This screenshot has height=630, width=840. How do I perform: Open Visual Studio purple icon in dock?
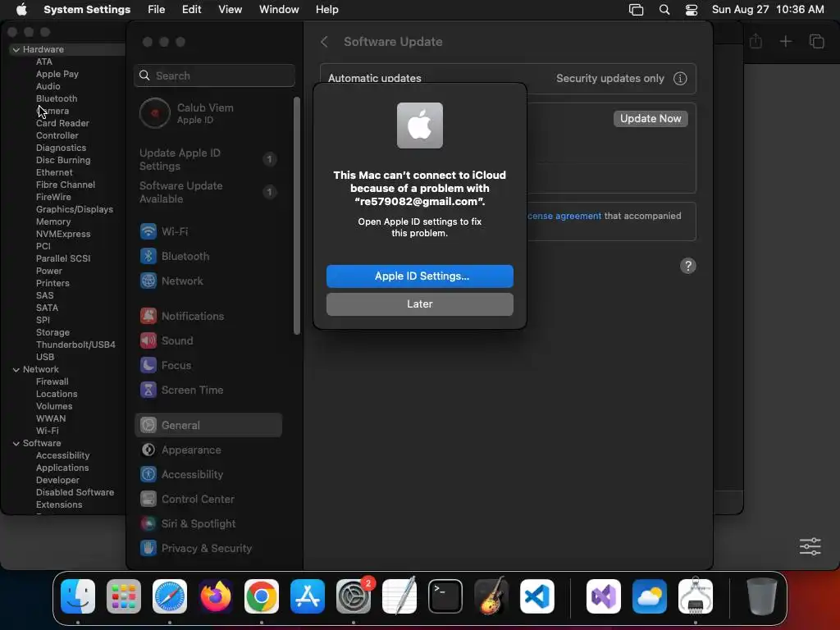pyautogui.click(x=604, y=596)
